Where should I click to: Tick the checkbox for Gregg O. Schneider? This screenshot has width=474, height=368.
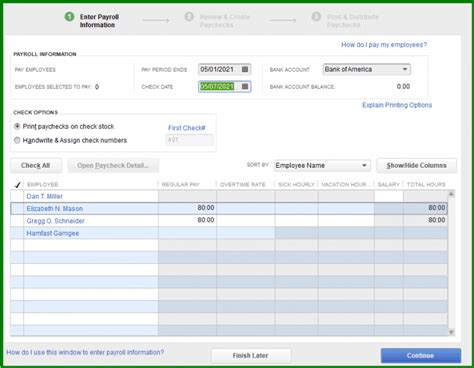tap(17, 221)
